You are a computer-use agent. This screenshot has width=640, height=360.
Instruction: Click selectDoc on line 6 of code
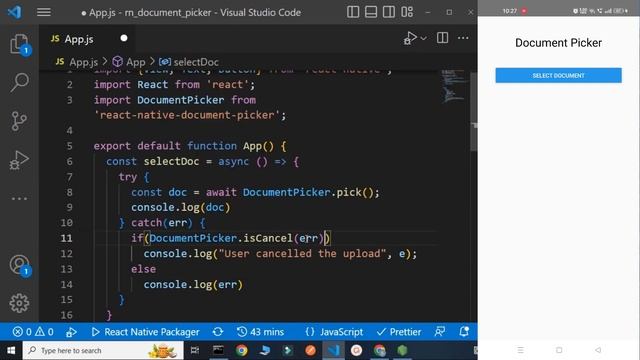click(x=171, y=162)
